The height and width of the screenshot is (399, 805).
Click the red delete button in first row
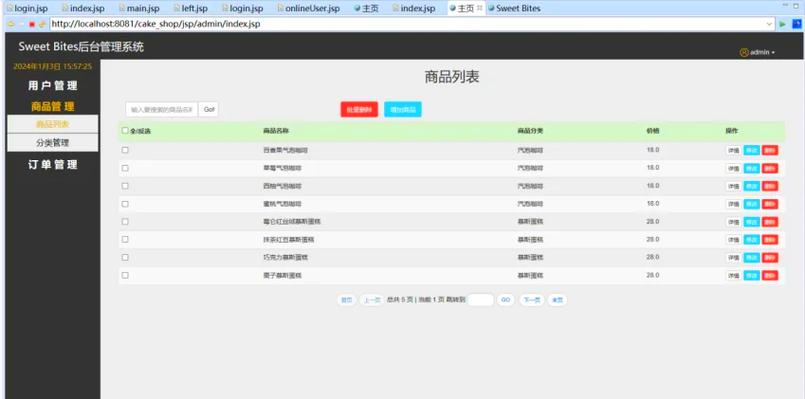770,150
